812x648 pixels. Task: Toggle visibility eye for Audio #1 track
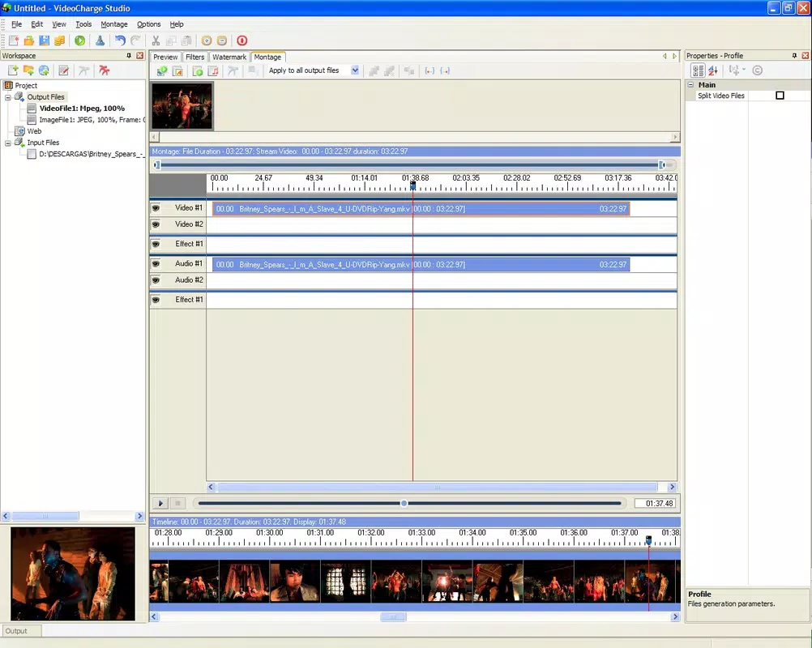pos(156,263)
